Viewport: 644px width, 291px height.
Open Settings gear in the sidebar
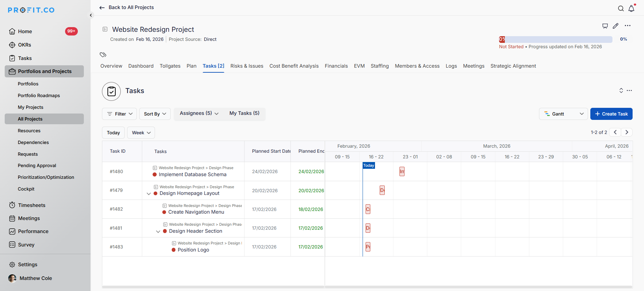tap(12, 265)
